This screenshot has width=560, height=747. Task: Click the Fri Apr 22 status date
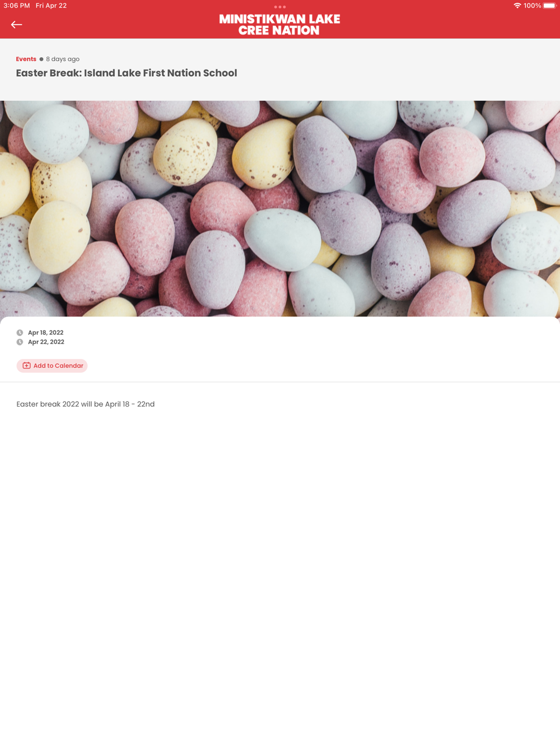[x=51, y=6]
